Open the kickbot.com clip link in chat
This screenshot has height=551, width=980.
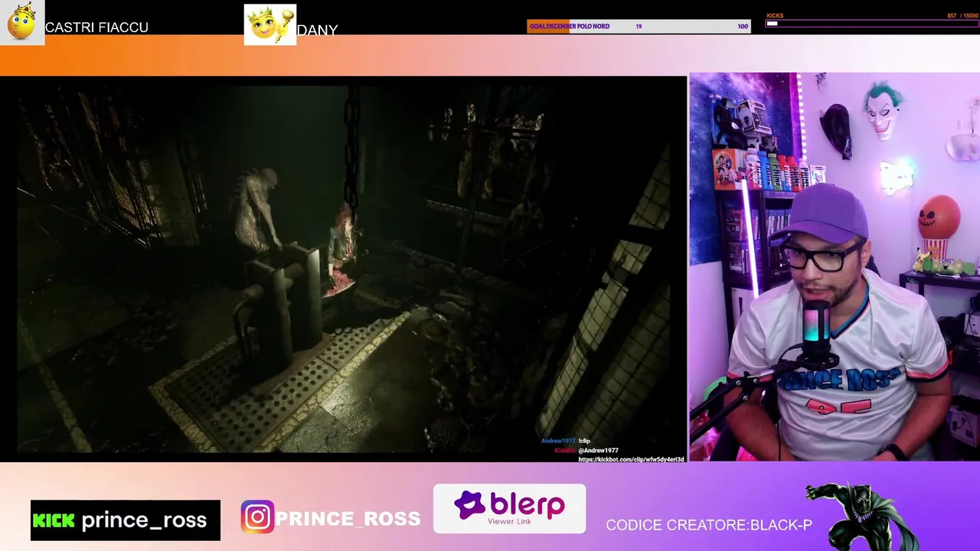click(631, 459)
